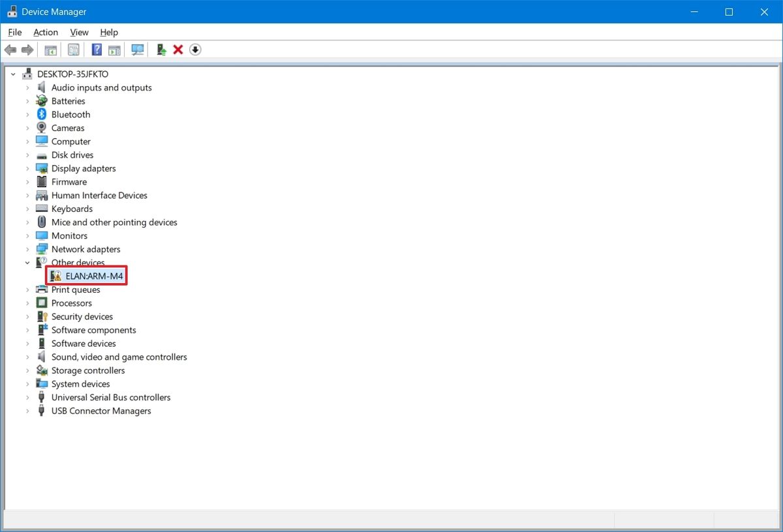Select the Bluetooth category
This screenshot has height=532, width=783.
[x=70, y=114]
